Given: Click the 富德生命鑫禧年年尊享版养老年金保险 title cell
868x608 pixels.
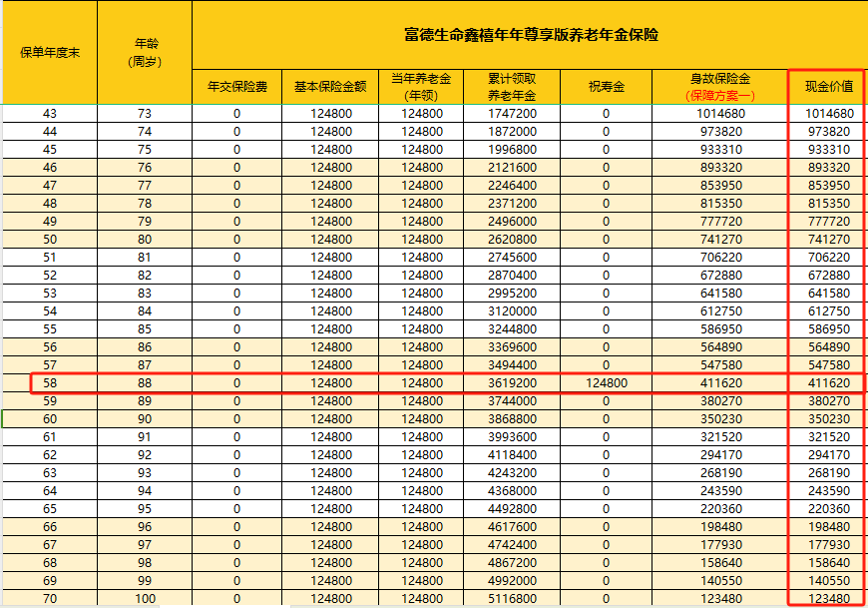Looking at the screenshot, I should click(531, 35).
